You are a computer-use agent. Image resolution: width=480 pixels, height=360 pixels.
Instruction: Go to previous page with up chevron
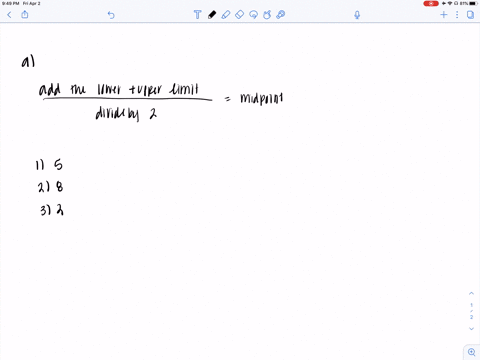pos(471,293)
